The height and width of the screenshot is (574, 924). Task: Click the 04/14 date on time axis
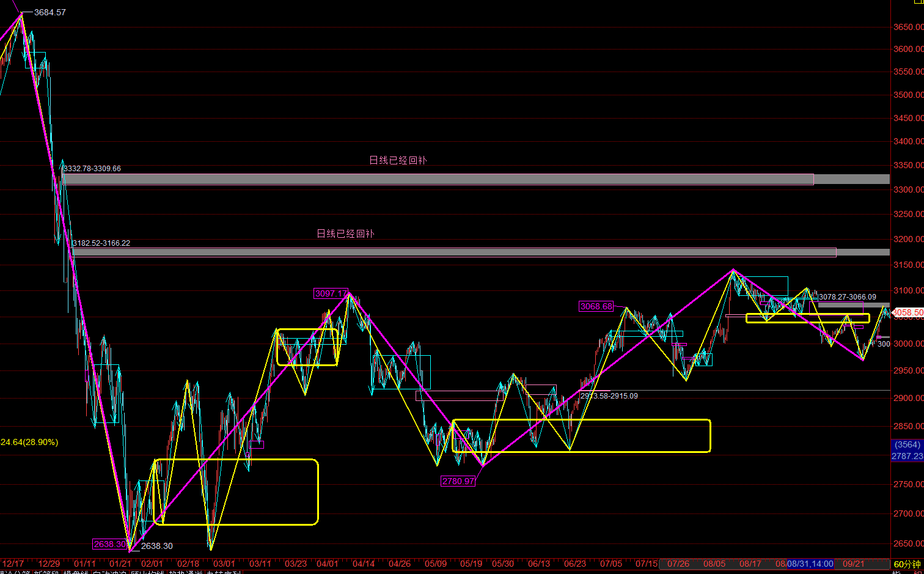pyautogui.click(x=364, y=564)
